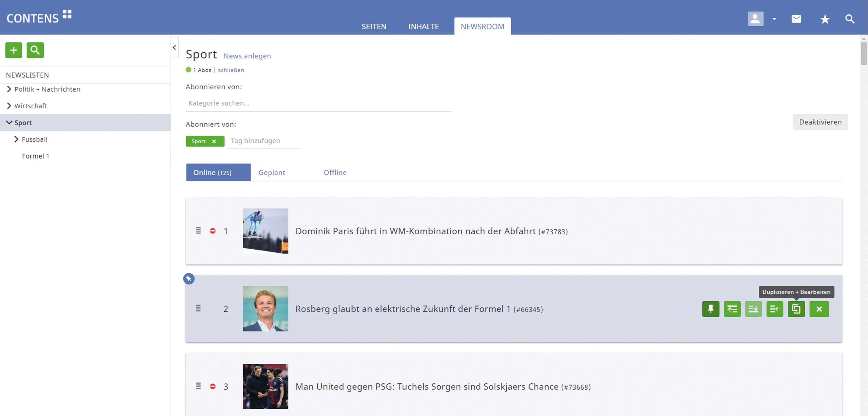Click the green plus add button
Viewport: 868px width, 416px height.
tap(14, 50)
